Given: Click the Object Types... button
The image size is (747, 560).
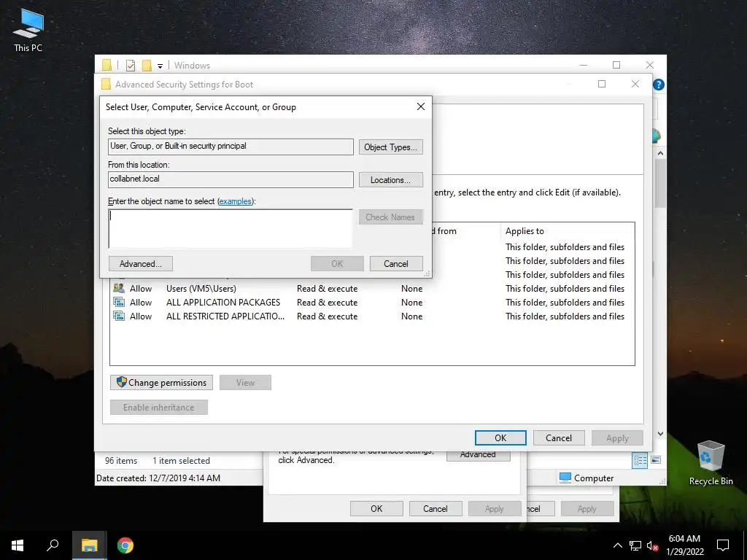Looking at the screenshot, I should (391, 147).
